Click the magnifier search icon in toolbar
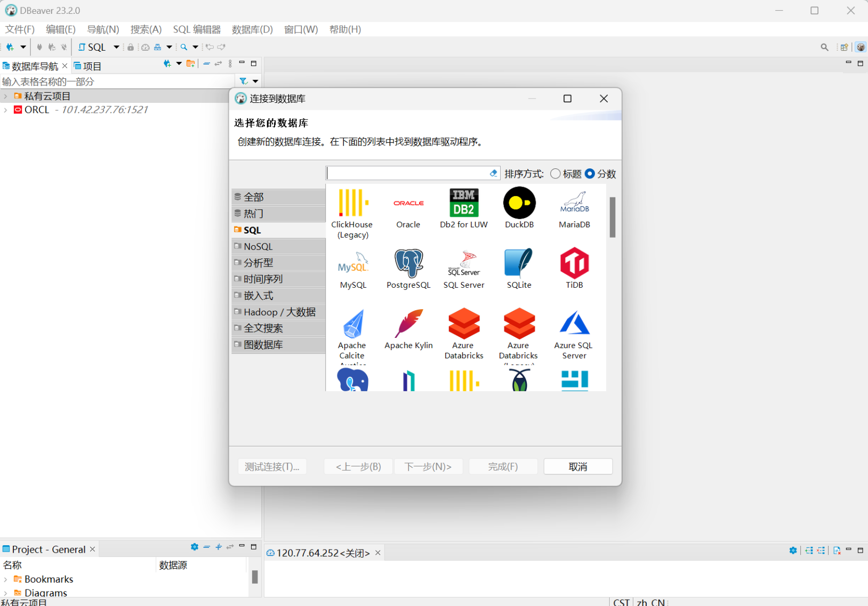 coord(184,47)
